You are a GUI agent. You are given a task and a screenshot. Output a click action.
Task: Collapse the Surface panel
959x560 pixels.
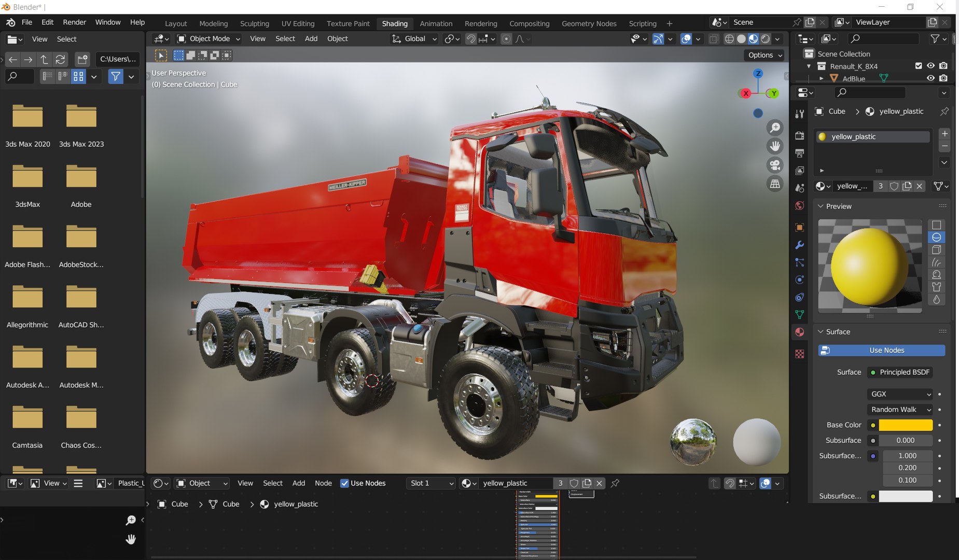[x=821, y=332]
